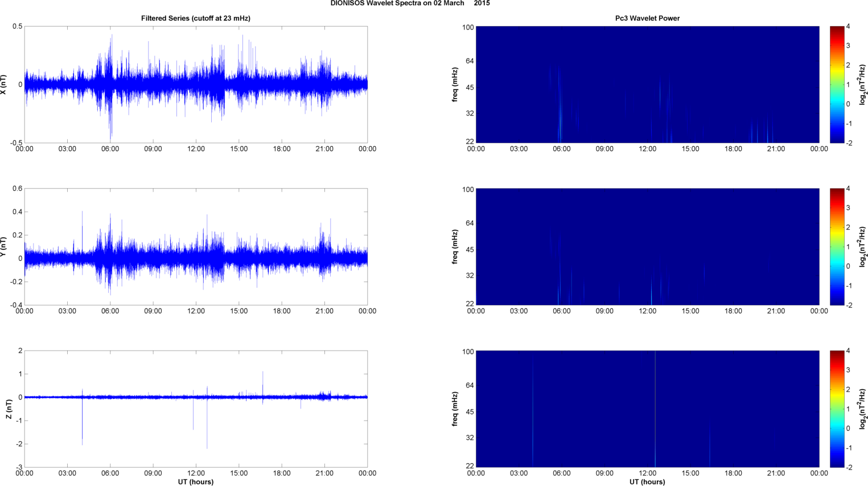Select the Y (nT) axis label
Screen dimensions: 868x486
[x=3, y=247]
